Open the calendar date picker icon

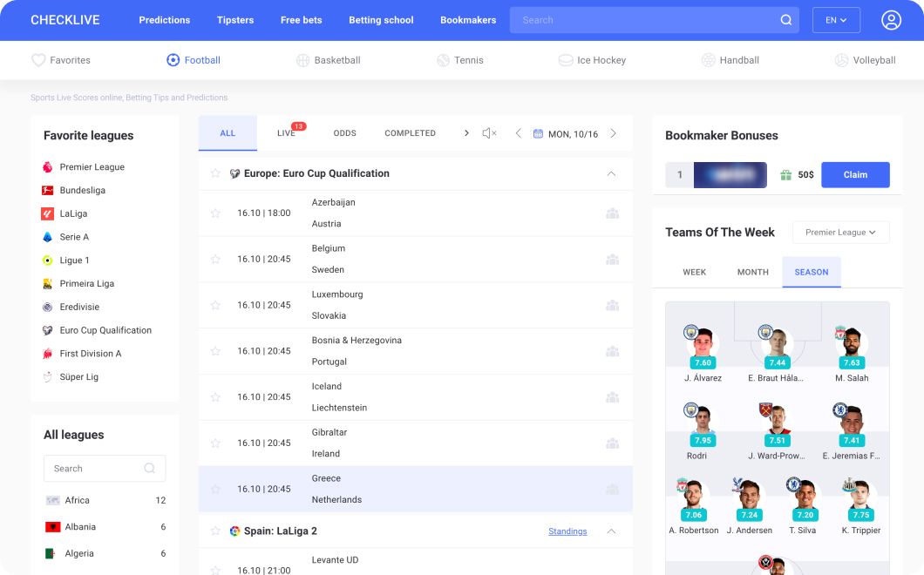pos(538,134)
